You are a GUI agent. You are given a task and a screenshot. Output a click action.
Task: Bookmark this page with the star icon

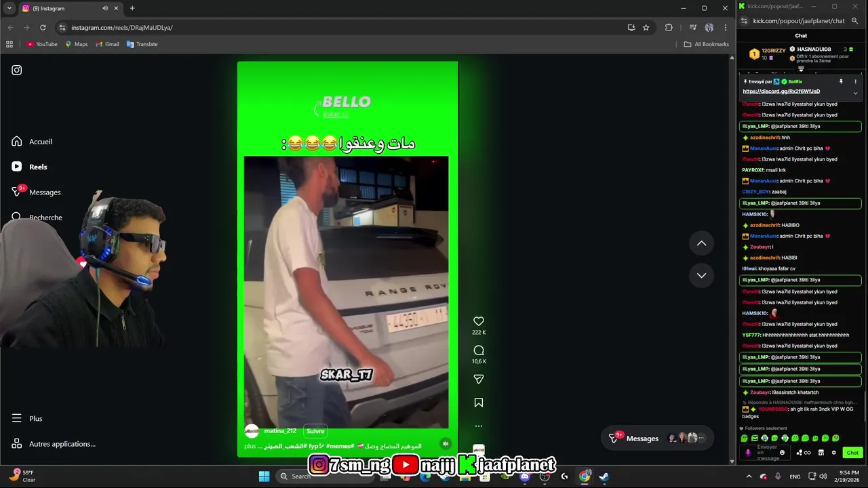pyautogui.click(x=646, y=28)
